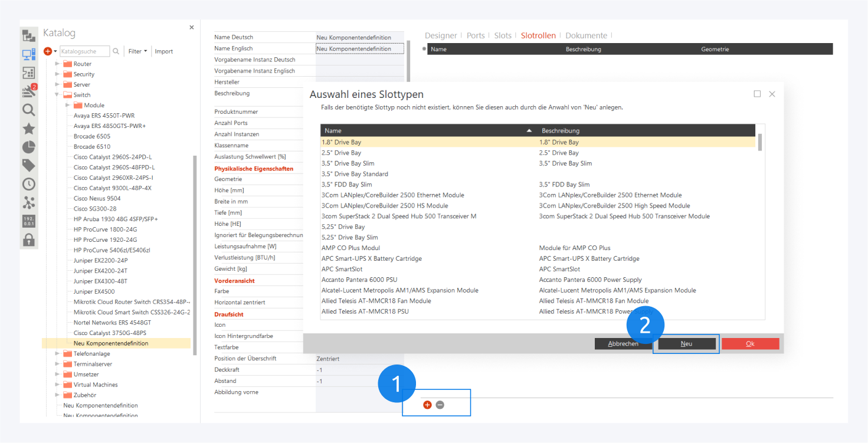Click the tools icon with badge 2
Viewport: 868px width, 443px height.
point(28,91)
